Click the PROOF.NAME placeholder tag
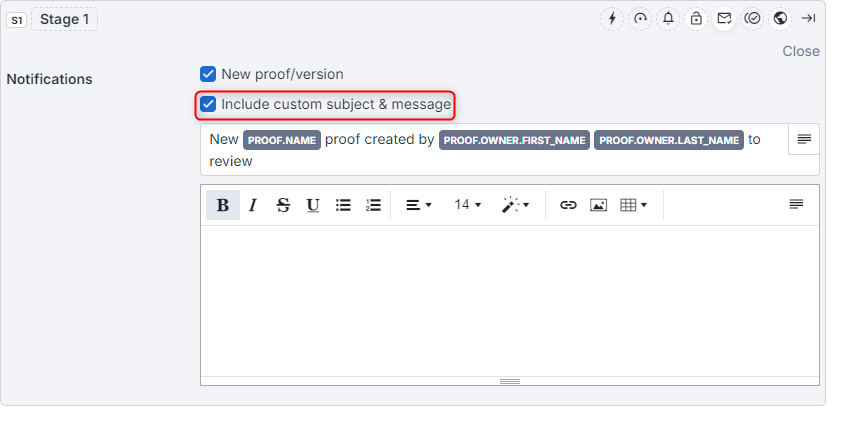 pos(282,140)
